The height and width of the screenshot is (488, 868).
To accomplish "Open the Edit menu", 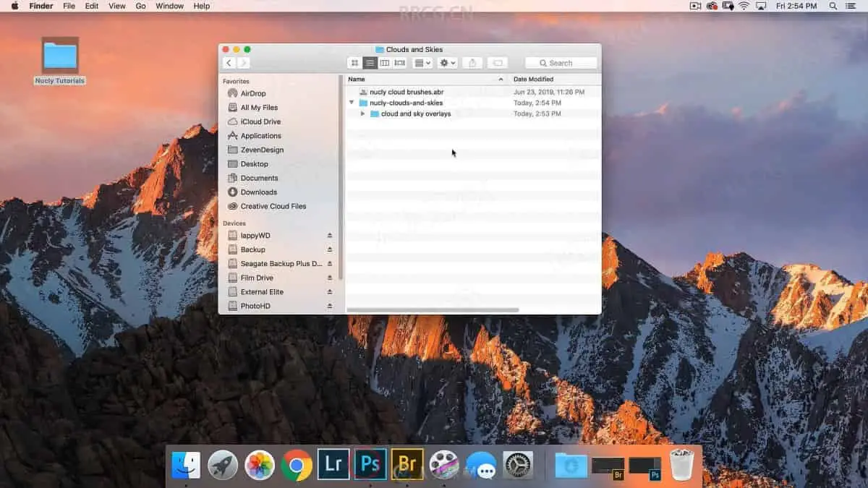I will tap(92, 6).
